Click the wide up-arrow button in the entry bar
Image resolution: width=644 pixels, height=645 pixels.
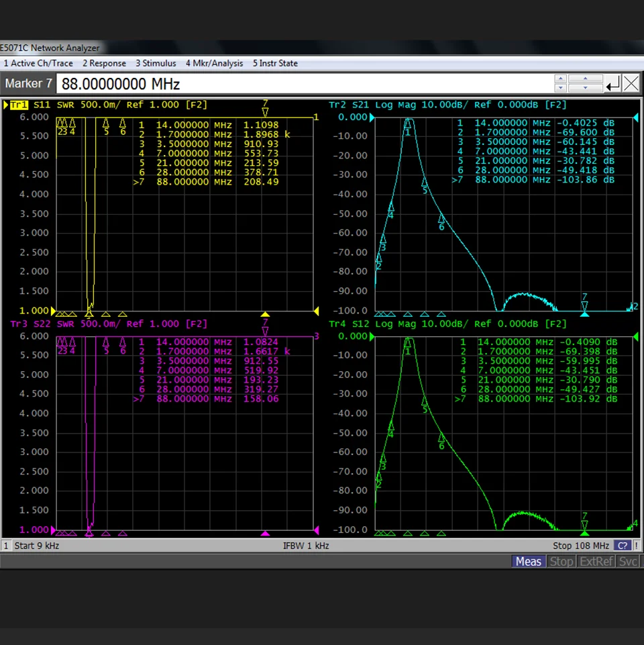click(x=586, y=79)
